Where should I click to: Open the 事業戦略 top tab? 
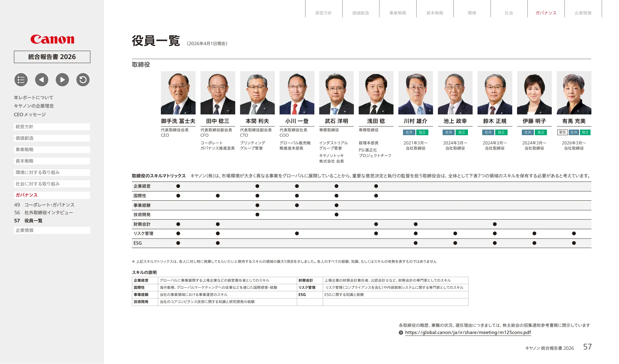point(398,13)
